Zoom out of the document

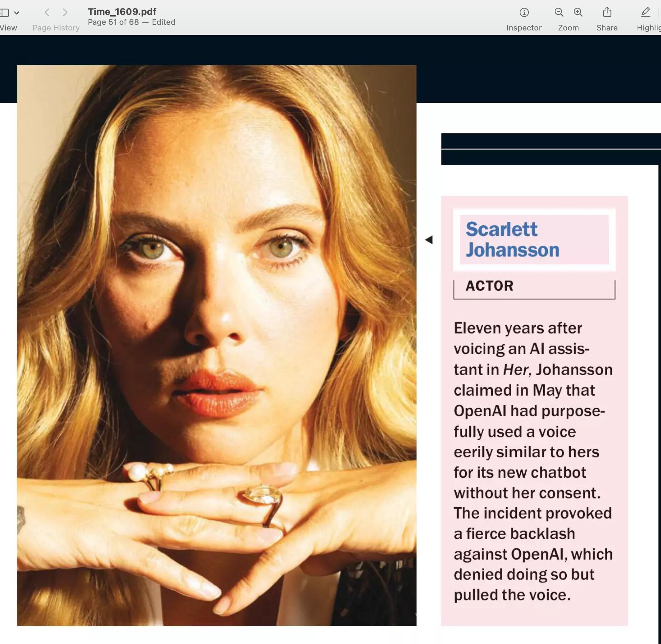coord(558,13)
